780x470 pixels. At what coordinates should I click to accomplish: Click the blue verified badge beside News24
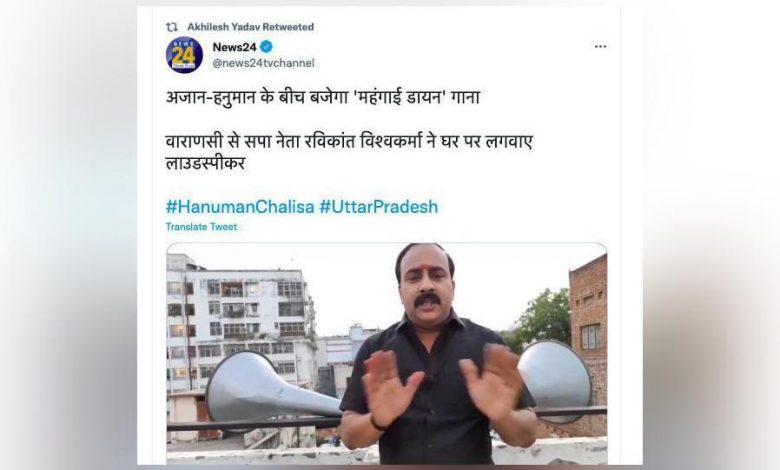(266, 47)
